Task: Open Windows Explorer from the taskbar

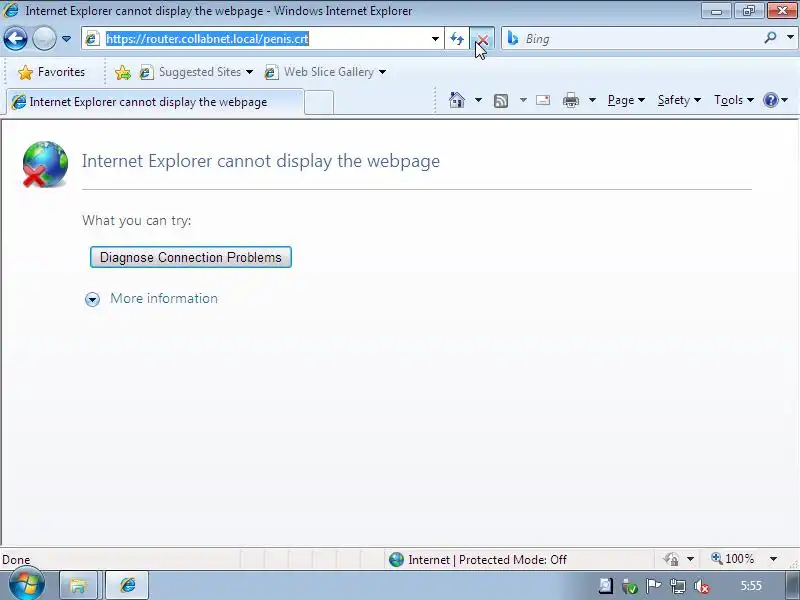Action: 79,585
